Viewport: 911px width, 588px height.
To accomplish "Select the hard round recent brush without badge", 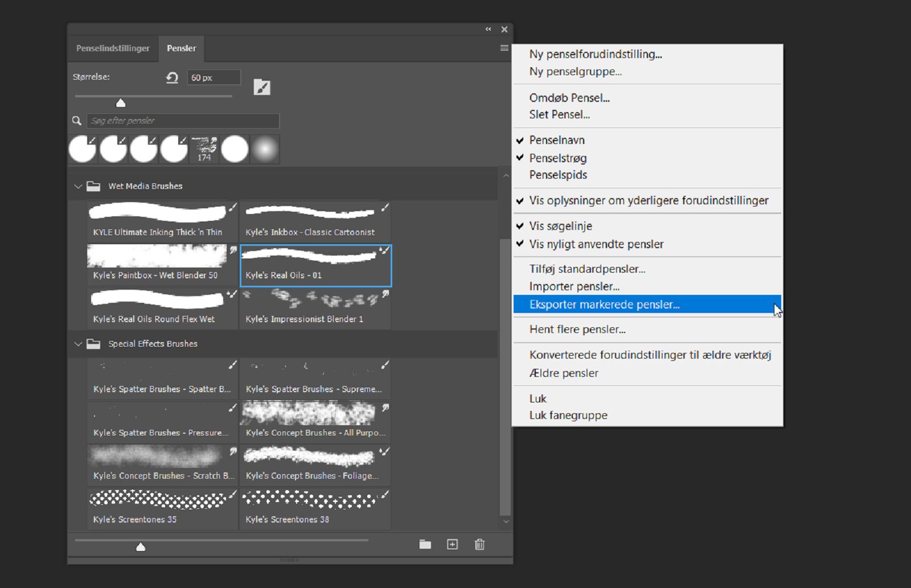I will 235,149.
